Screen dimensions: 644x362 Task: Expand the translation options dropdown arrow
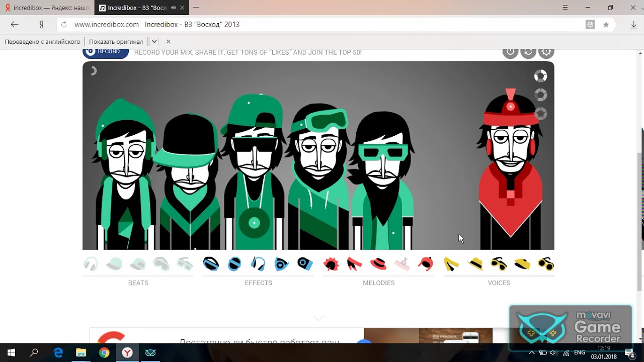click(x=154, y=42)
